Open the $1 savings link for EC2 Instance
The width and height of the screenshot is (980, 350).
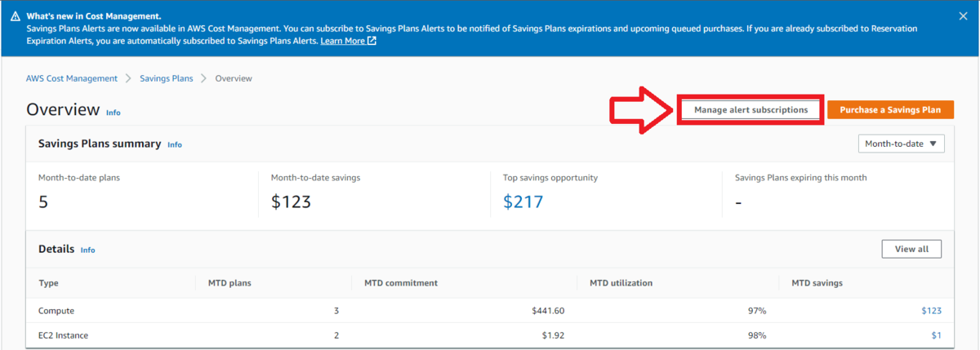pyautogui.click(x=936, y=334)
